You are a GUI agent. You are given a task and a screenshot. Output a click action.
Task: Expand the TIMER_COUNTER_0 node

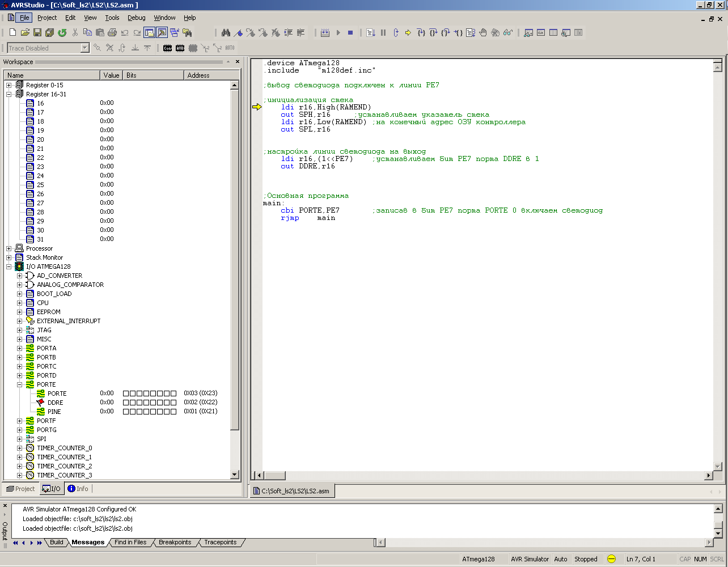[x=20, y=448]
